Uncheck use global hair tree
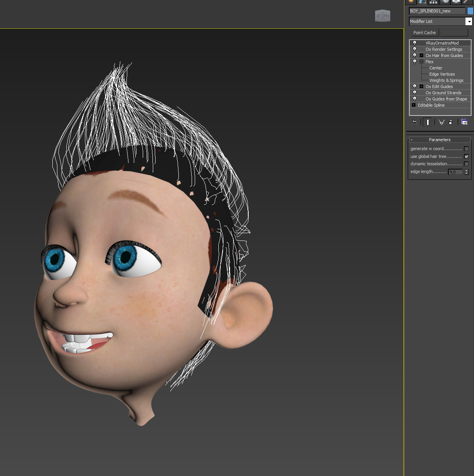This screenshot has height=476, width=474. [x=466, y=156]
